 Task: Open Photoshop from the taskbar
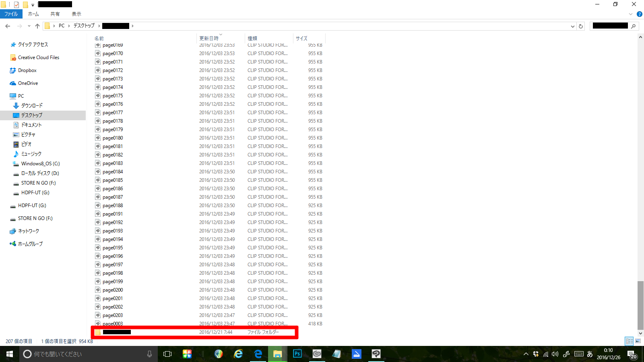(x=297, y=354)
